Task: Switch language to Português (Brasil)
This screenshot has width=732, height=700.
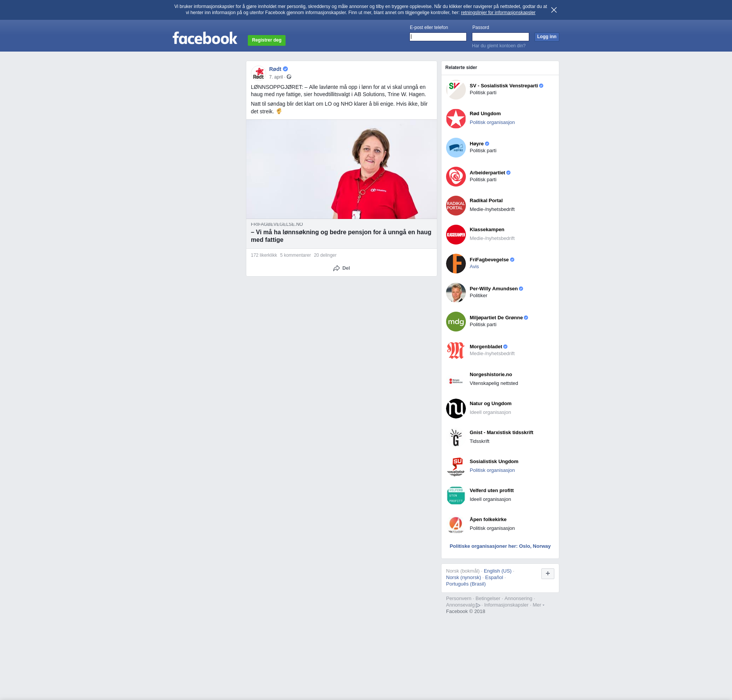Action: (466, 584)
